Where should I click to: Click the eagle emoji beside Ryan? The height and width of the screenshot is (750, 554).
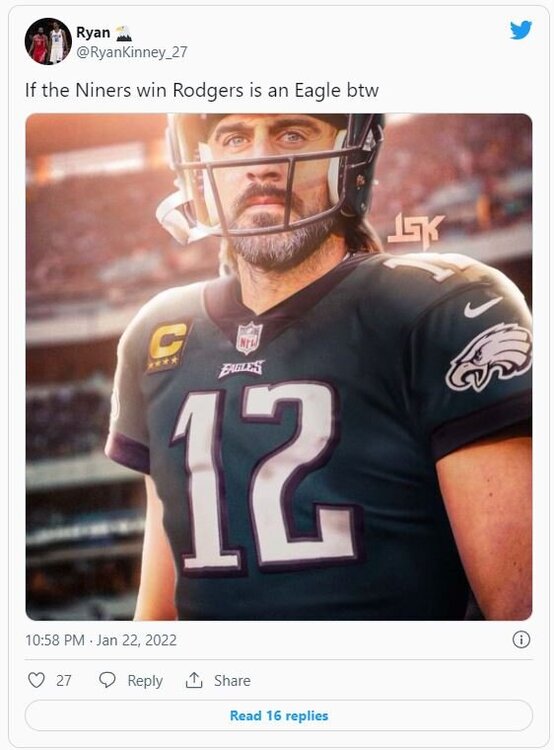tap(124, 33)
